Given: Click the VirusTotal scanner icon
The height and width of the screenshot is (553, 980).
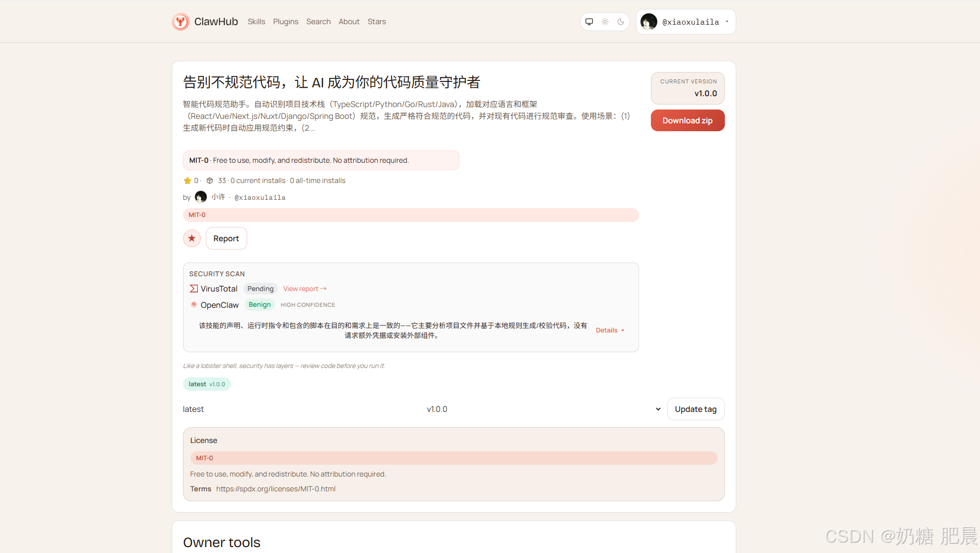Looking at the screenshot, I should pos(193,289).
